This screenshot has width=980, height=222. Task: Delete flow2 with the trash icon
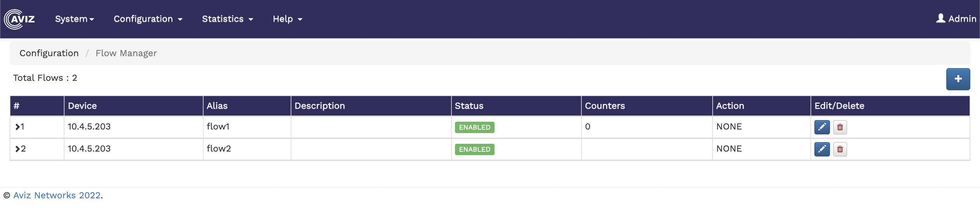click(x=840, y=149)
